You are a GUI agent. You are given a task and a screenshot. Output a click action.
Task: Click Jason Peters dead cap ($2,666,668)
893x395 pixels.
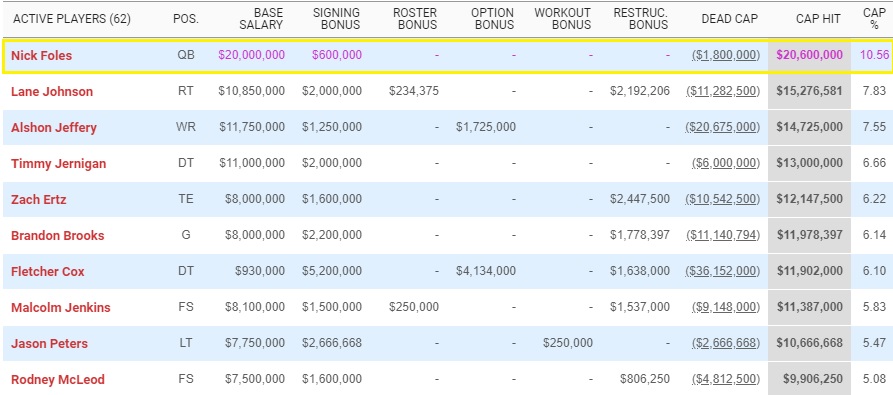click(726, 344)
